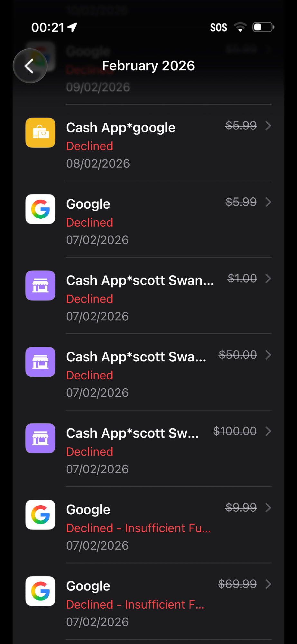Tap the back arrow button
The height and width of the screenshot is (644, 297).
30,66
